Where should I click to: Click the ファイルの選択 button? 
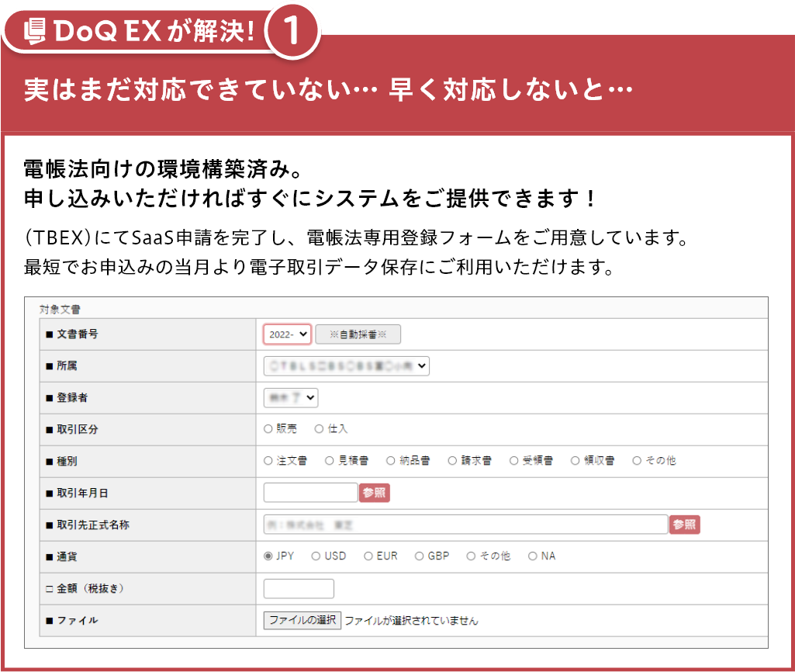pos(302,620)
